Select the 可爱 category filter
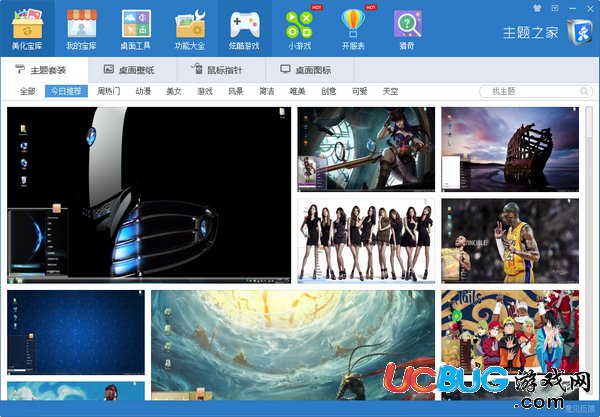Screen dimensions: 600x417 tap(359, 91)
